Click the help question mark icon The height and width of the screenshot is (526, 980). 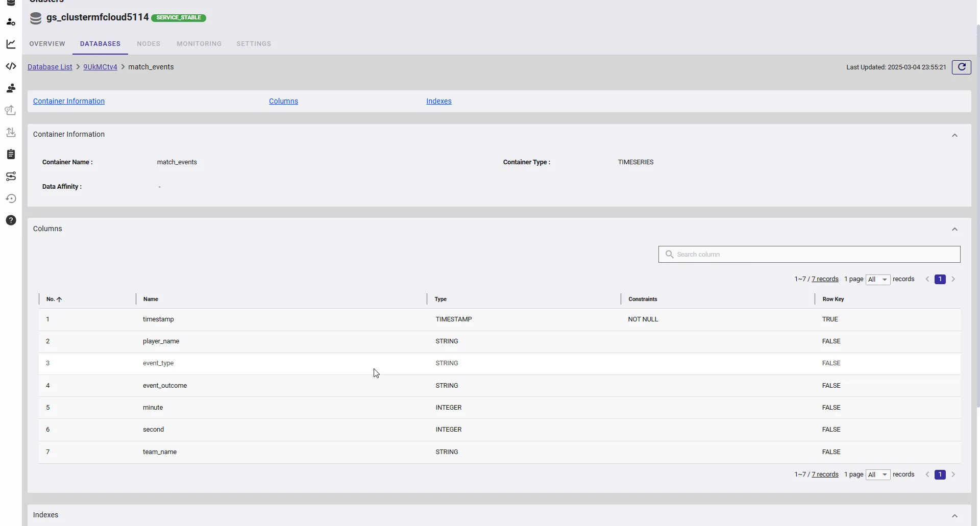(11, 220)
